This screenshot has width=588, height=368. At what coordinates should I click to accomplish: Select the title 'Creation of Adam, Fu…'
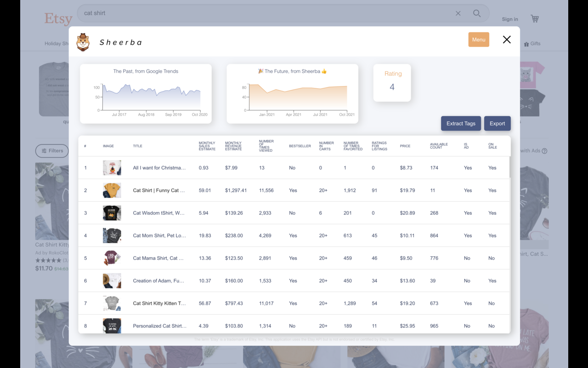click(158, 281)
